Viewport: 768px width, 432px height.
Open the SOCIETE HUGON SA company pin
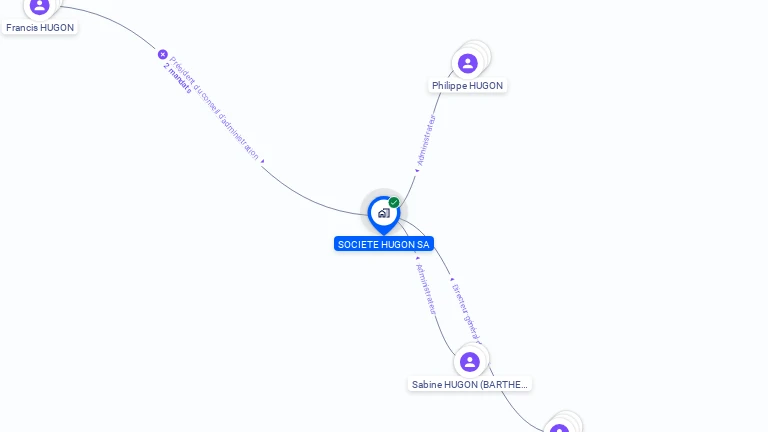(384, 215)
